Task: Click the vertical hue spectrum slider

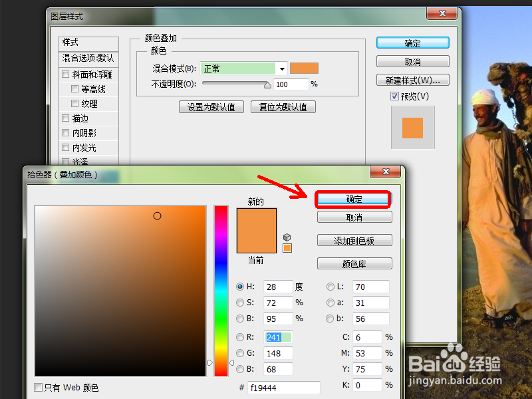Action: 221,291
